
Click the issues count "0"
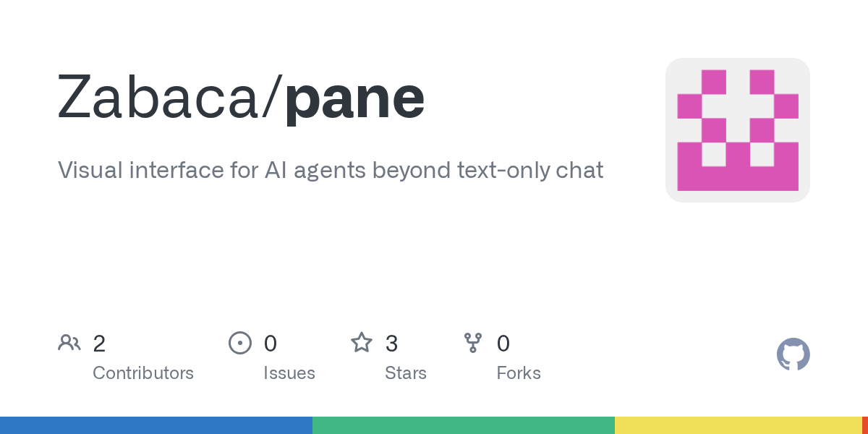[x=271, y=344]
